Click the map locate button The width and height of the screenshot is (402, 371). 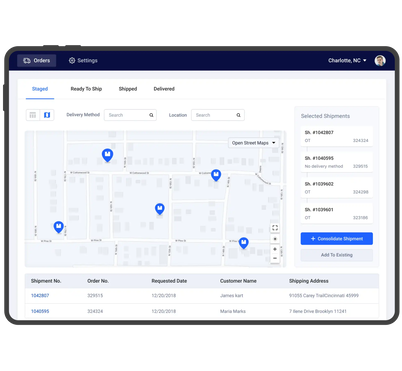275,239
